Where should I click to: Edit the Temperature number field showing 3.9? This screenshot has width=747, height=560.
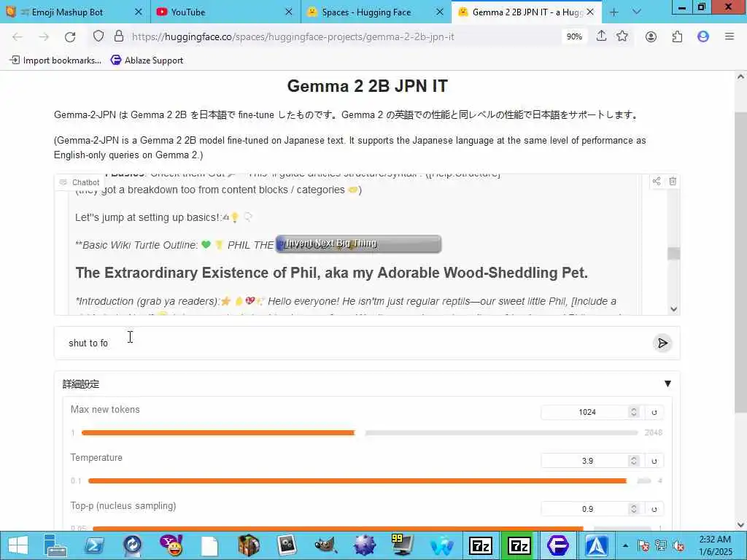[x=586, y=461]
